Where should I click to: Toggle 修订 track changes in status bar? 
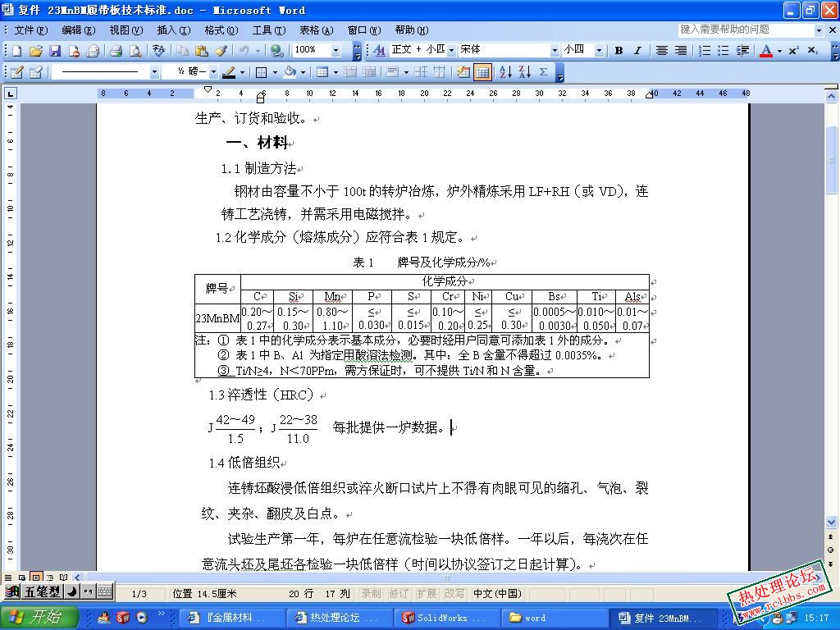coord(399,594)
